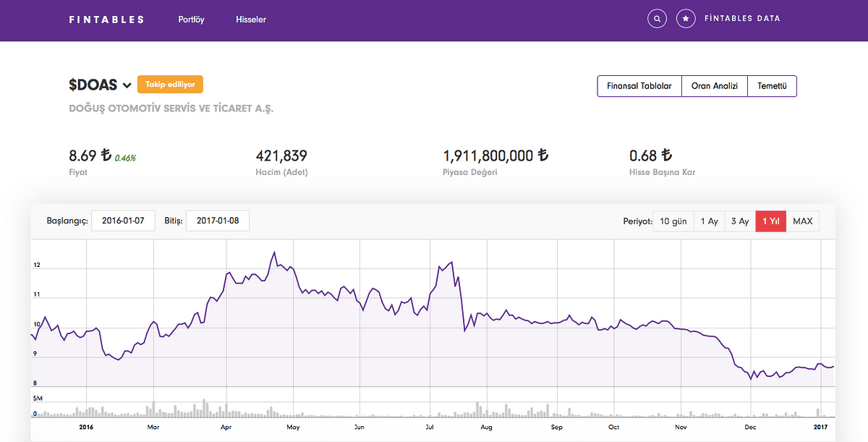
Task: Select the 1 Yıl period
Action: point(771,221)
